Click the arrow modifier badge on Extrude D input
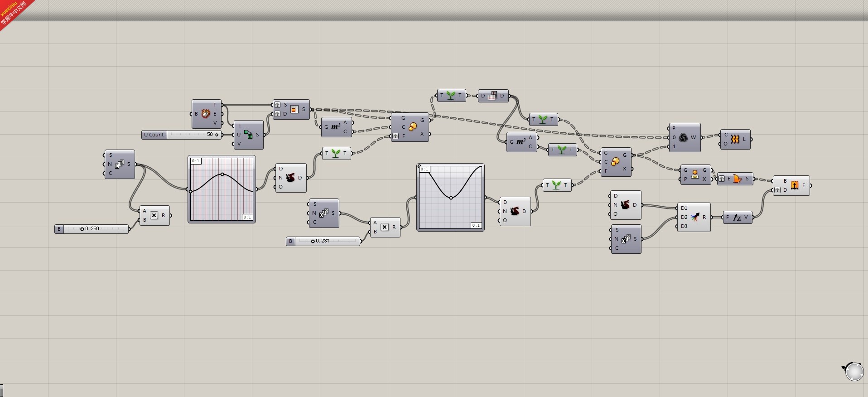 click(x=778, y=190)
